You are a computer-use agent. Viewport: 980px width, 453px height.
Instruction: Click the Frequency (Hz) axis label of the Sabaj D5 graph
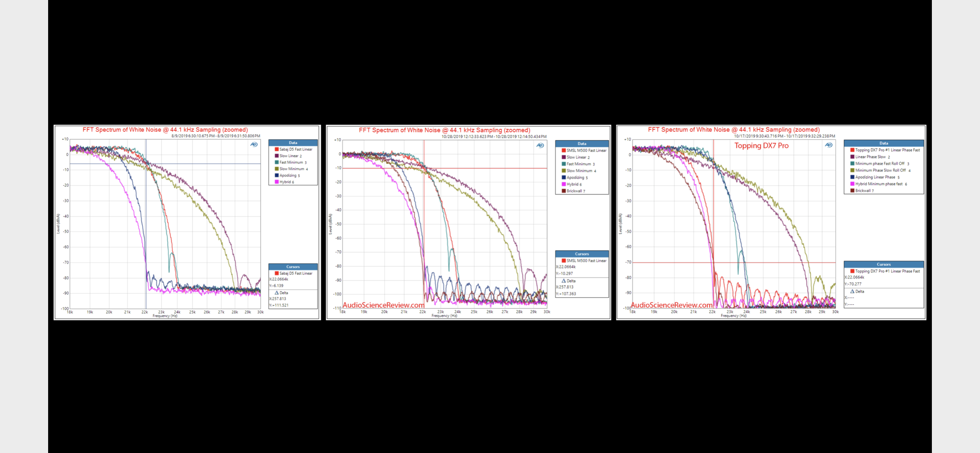[165, 316]
